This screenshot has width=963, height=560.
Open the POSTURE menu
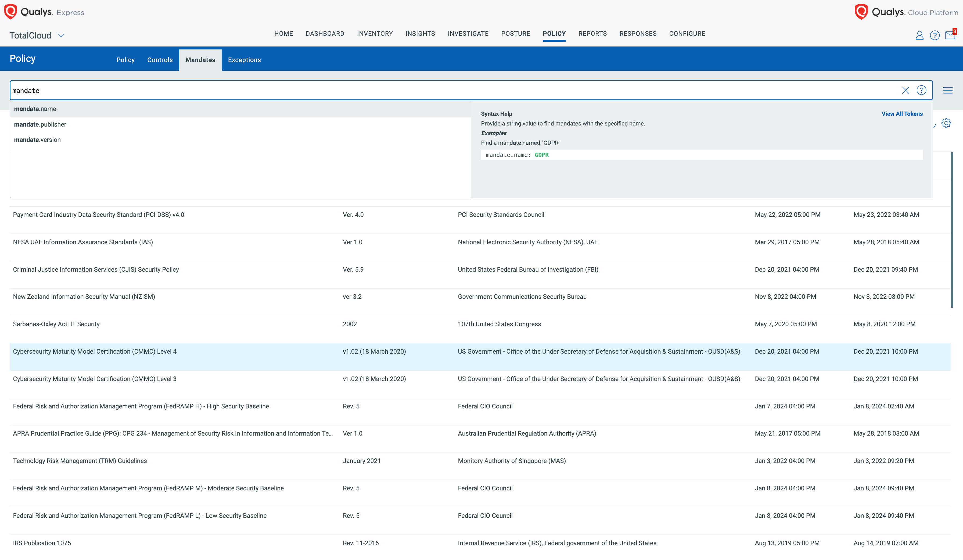[x=516, y=34]
